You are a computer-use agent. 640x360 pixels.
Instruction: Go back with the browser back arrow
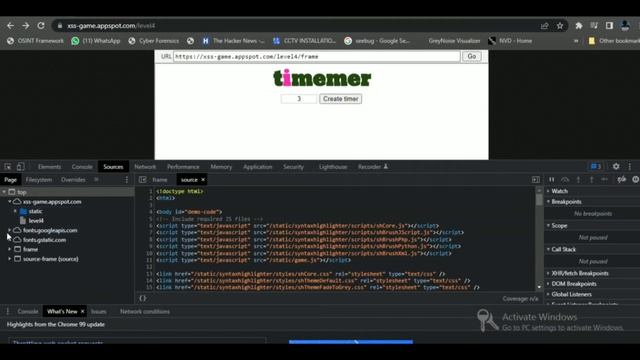click(x=10, y=26)
